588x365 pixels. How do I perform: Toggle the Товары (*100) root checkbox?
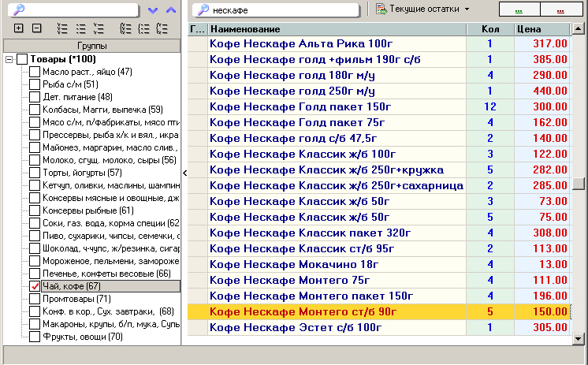click(22, 59)
